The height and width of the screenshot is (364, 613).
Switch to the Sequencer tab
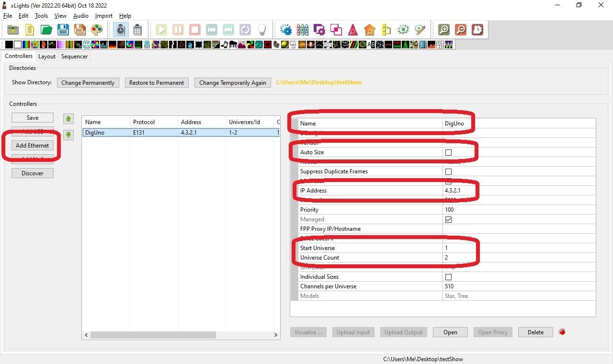click(74, 56)
